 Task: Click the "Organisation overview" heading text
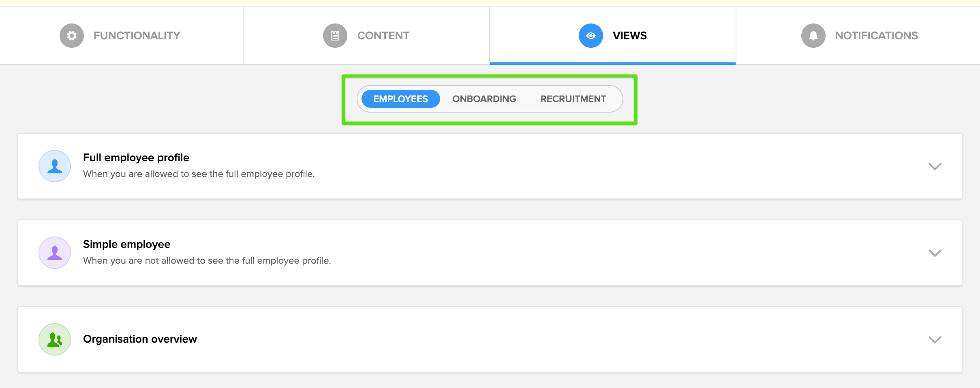pos(140,339)
